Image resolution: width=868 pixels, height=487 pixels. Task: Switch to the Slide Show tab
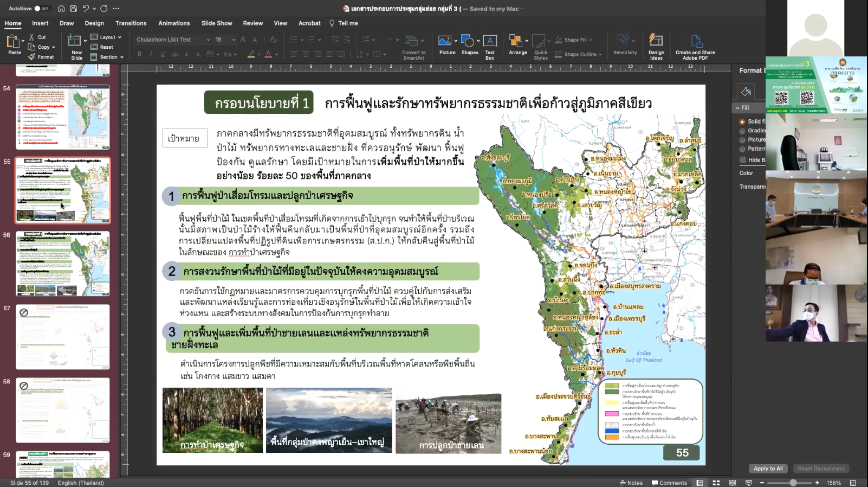[217, 23]
